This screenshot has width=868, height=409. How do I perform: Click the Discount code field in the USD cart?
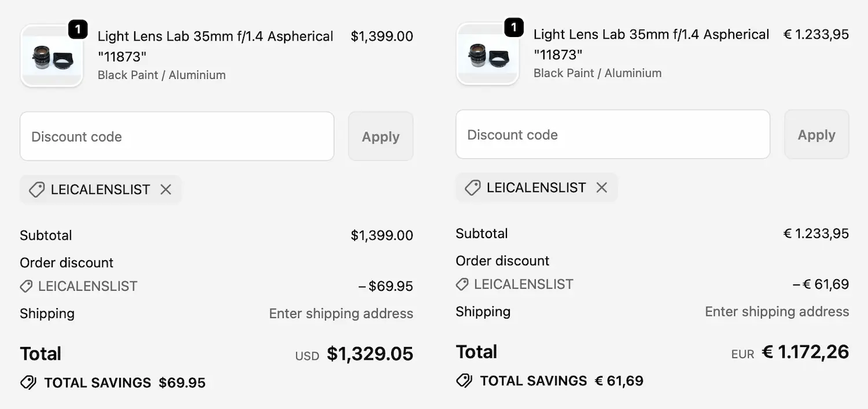click(x=177, y=136)
